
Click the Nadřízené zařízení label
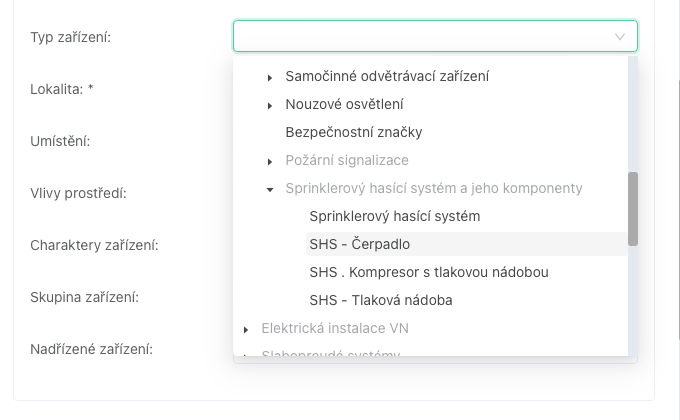coord(91,349)
